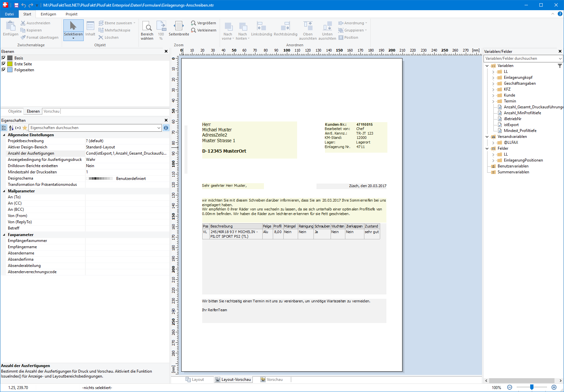
Task: Open the Datei menu
Action: coord(9,14)
